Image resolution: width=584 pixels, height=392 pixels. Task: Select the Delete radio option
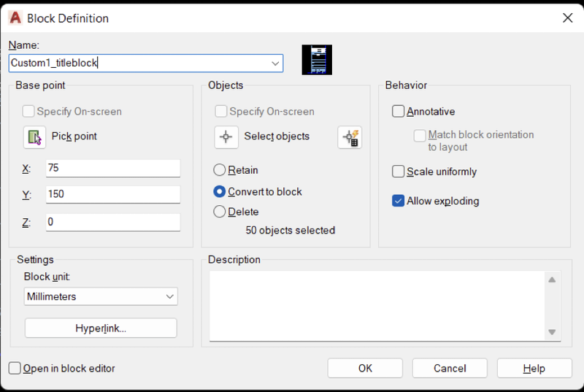pyautogui.click(x=220, y=212)
